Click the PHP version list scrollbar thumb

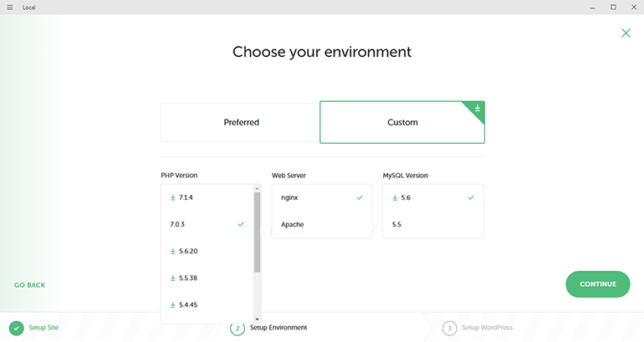pos(257,232)
